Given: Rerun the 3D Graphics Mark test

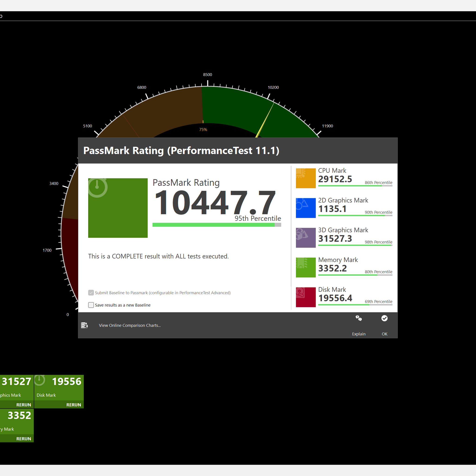Looking at the screenshot, I should [24, 405].
